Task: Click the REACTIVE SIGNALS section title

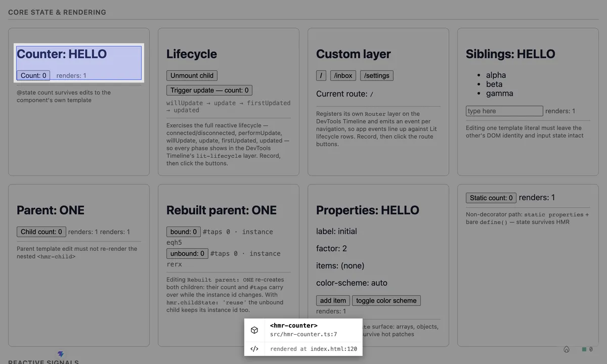Action: (x=44, y=362)
